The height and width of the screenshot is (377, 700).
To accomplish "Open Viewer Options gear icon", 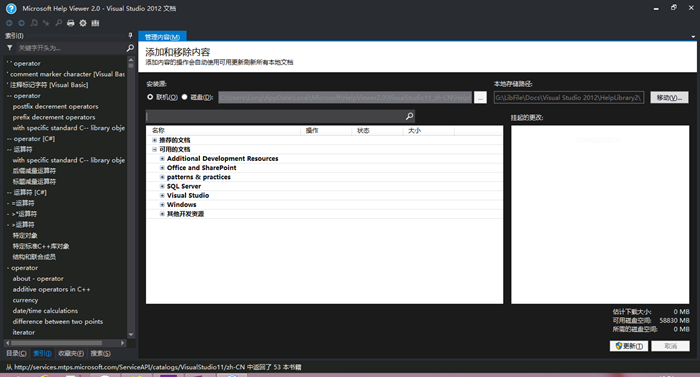I will [83, 23].
